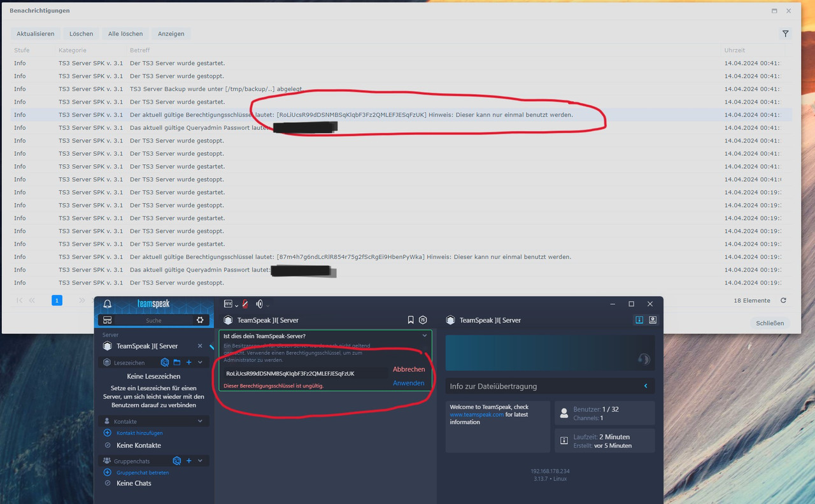Screen dimensions: 815x504
Task: Click Löschen in Benachrichtigungen window
Action: [81, 34]
